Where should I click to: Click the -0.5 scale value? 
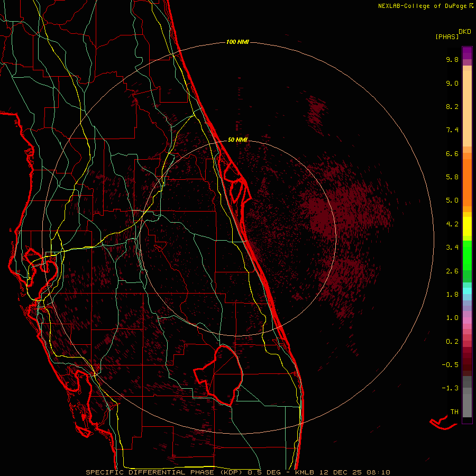pos(450,365)
